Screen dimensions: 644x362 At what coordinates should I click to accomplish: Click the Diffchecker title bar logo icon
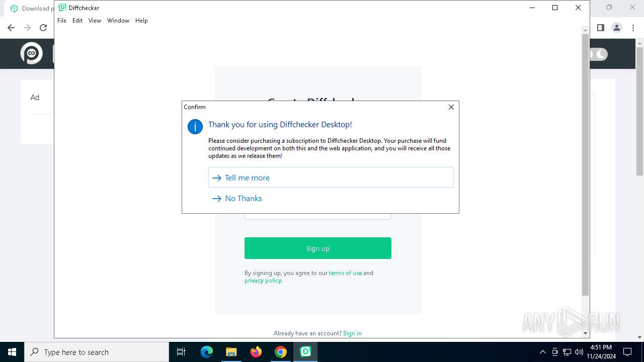[62, 8]
